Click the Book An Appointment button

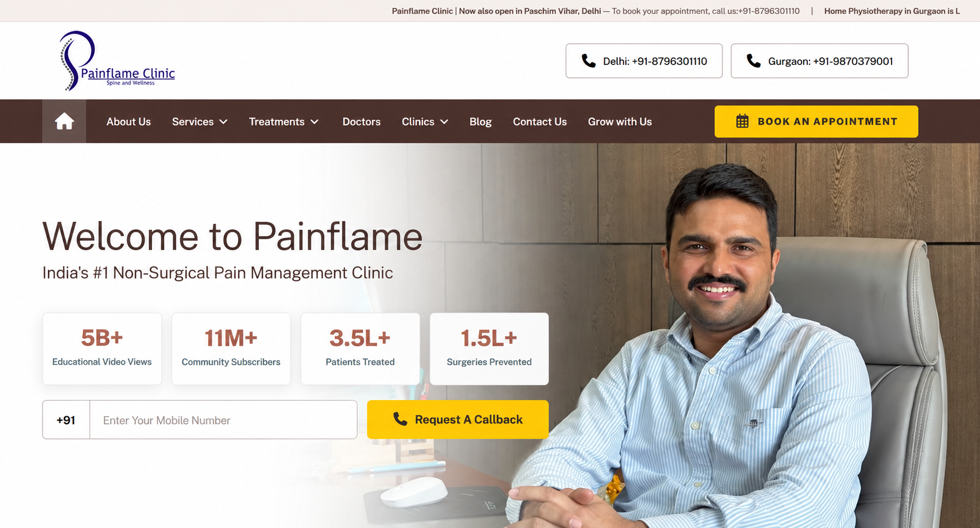pos(816,122)
